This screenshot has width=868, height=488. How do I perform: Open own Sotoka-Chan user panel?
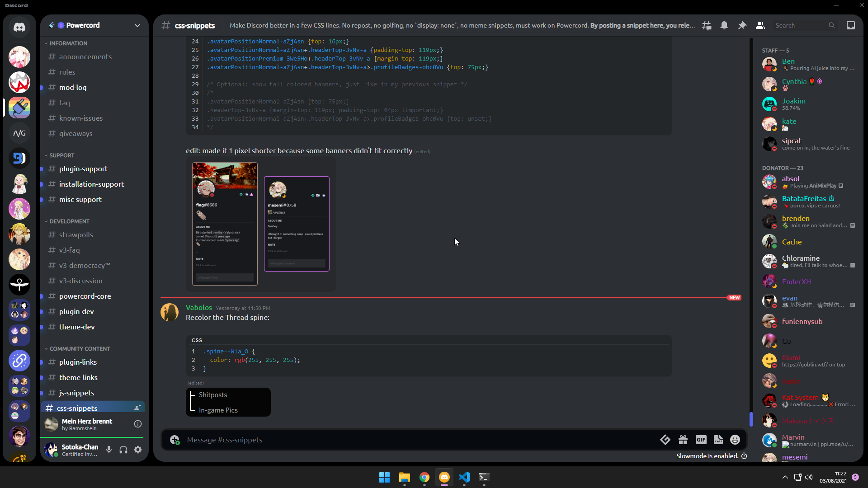point(71,450)
